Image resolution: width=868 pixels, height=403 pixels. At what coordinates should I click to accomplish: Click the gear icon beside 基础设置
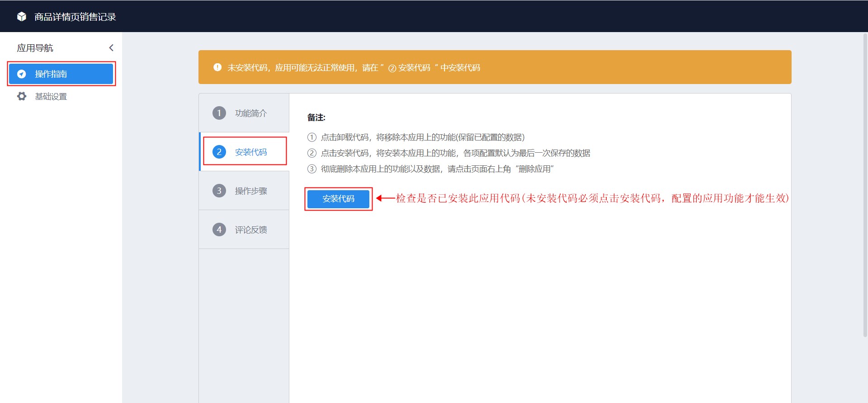pos(22,96)
